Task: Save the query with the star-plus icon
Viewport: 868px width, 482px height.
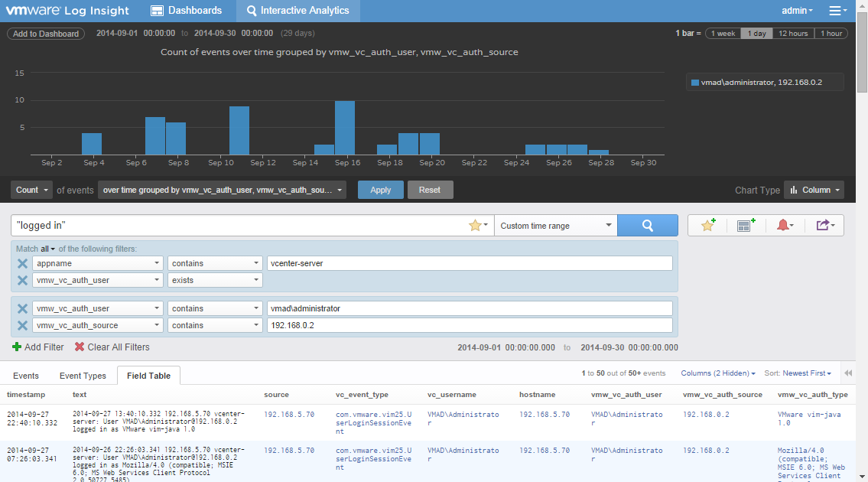Action: coord(708,225)
